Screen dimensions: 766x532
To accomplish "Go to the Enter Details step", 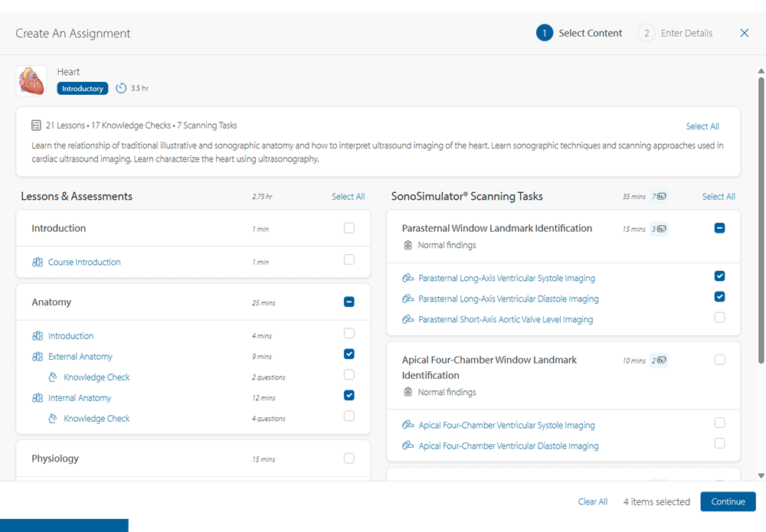I will click(x=675, y=33).
